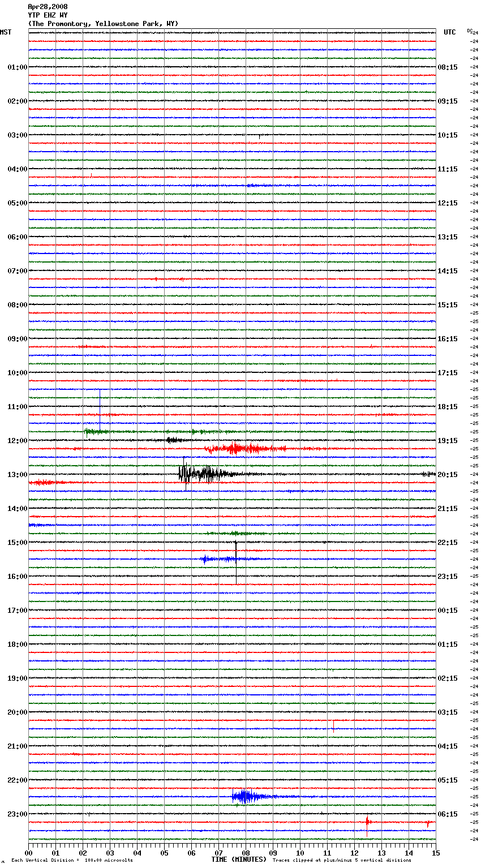Click the 10:00 MST time label
Image resolution: width=481 pixels, height=868 pixels.
[17, 373]
